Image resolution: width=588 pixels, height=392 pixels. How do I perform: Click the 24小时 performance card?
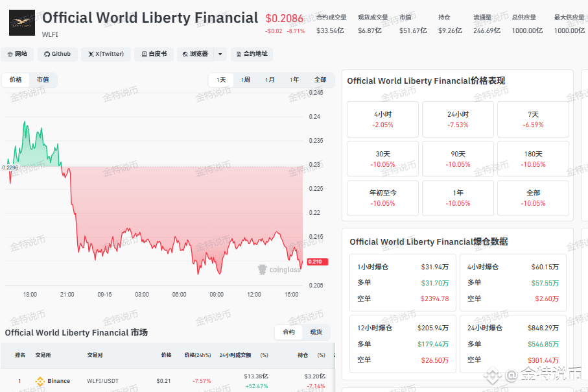[458, 119]
